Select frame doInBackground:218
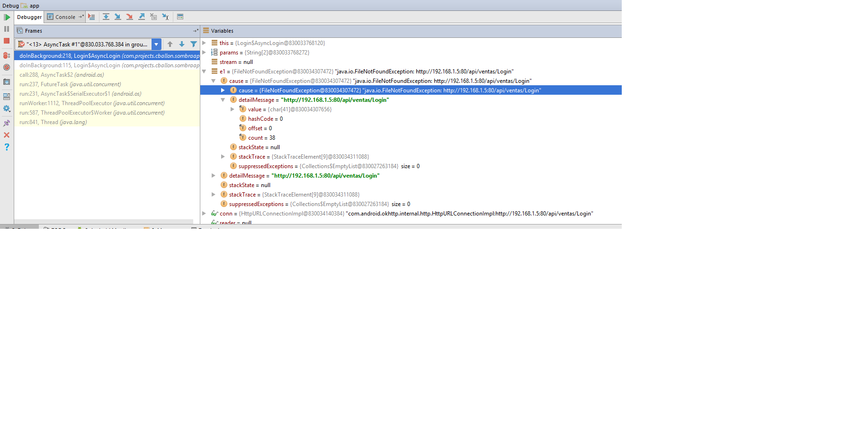 [107, 56]
